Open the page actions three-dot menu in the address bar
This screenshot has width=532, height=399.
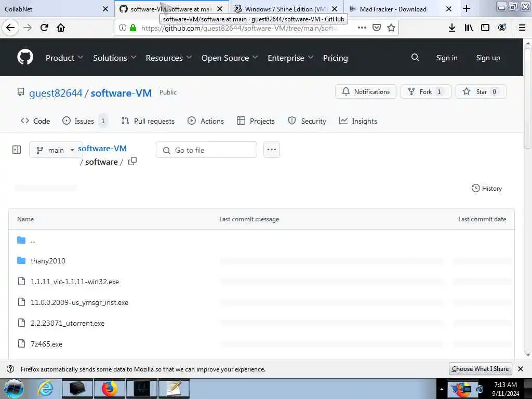click(362, 28)
